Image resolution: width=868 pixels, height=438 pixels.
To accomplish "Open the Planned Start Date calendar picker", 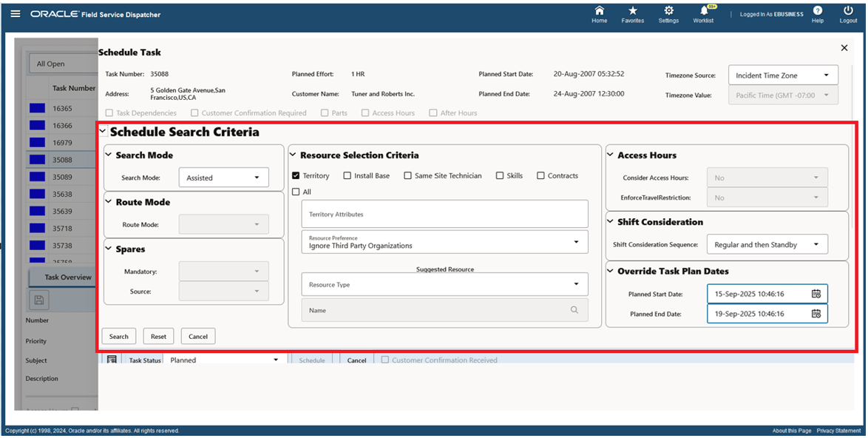I will pos(817,294).
